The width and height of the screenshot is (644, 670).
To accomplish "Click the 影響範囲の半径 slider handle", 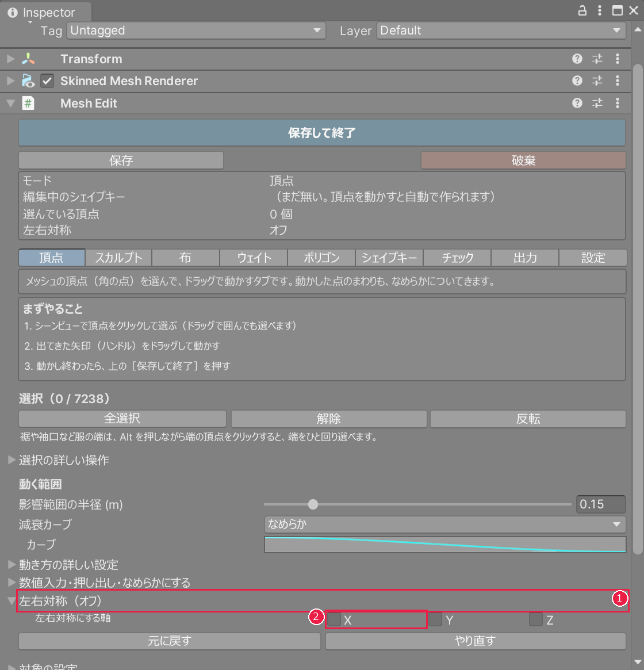I will pos(313,504).
